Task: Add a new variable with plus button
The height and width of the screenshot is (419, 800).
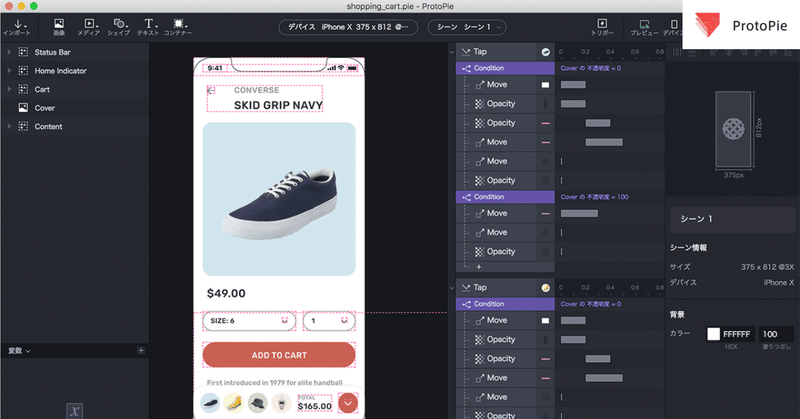Action: 141,350
